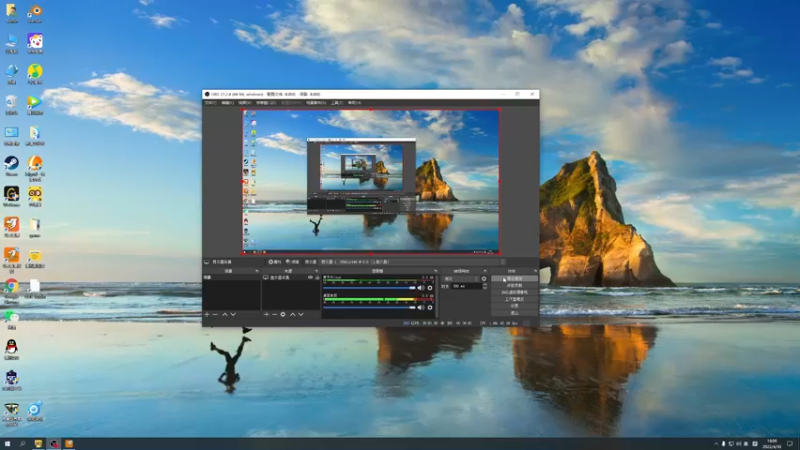
Task: Select the scene row in Scenes list
Action: (x=232, y=278)
